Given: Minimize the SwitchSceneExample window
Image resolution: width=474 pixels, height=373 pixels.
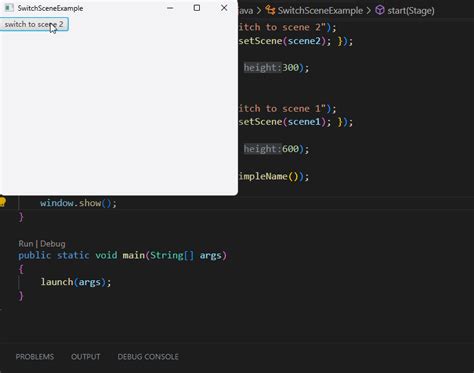Looking at the screenshot, I should [170, 8].
